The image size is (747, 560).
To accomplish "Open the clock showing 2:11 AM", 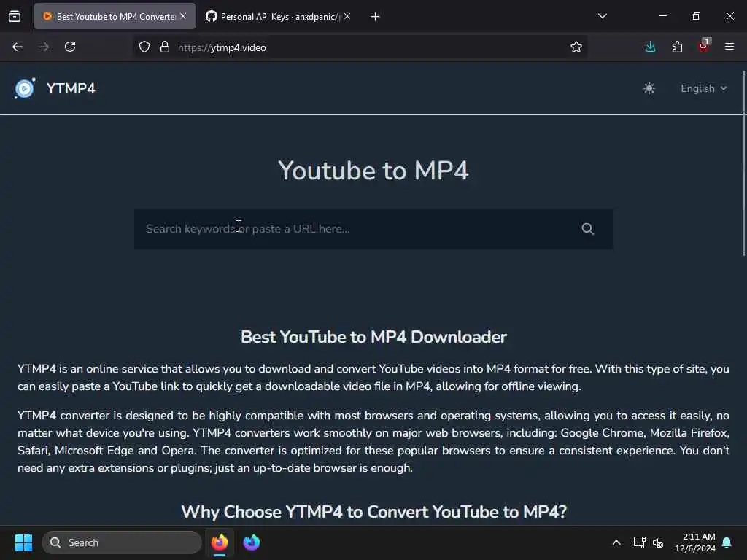I will (x=695, y=542).
